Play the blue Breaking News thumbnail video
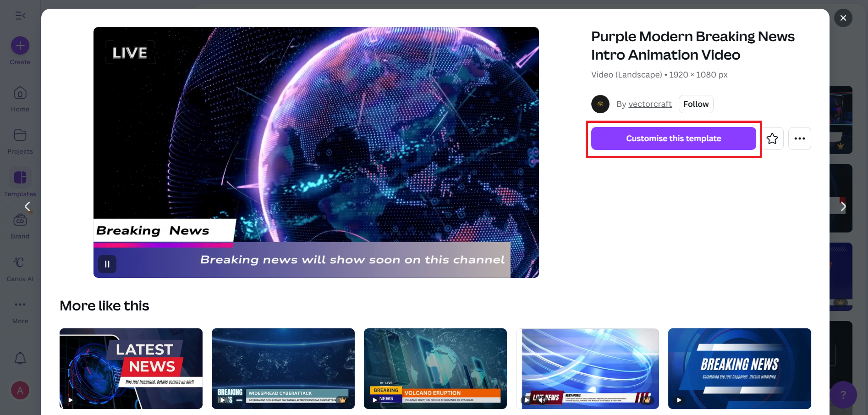Screen dimensions: 868x415 coord(679,400)
